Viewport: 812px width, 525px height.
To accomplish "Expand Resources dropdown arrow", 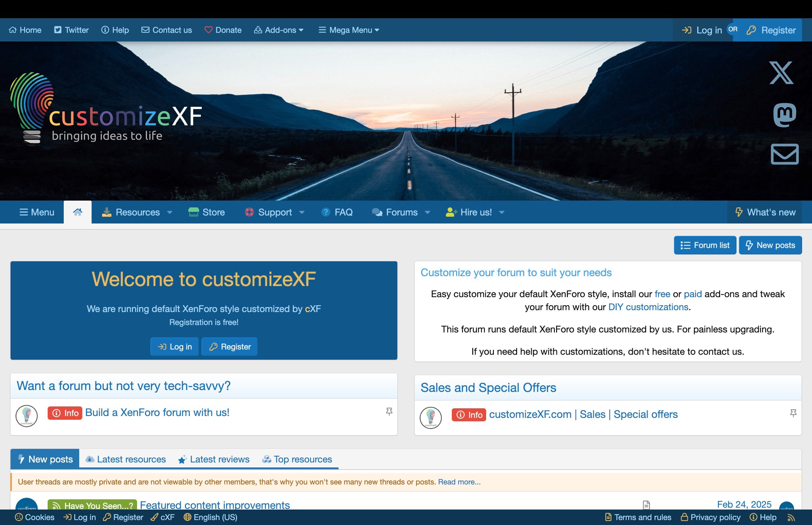I will coord(170,212).
